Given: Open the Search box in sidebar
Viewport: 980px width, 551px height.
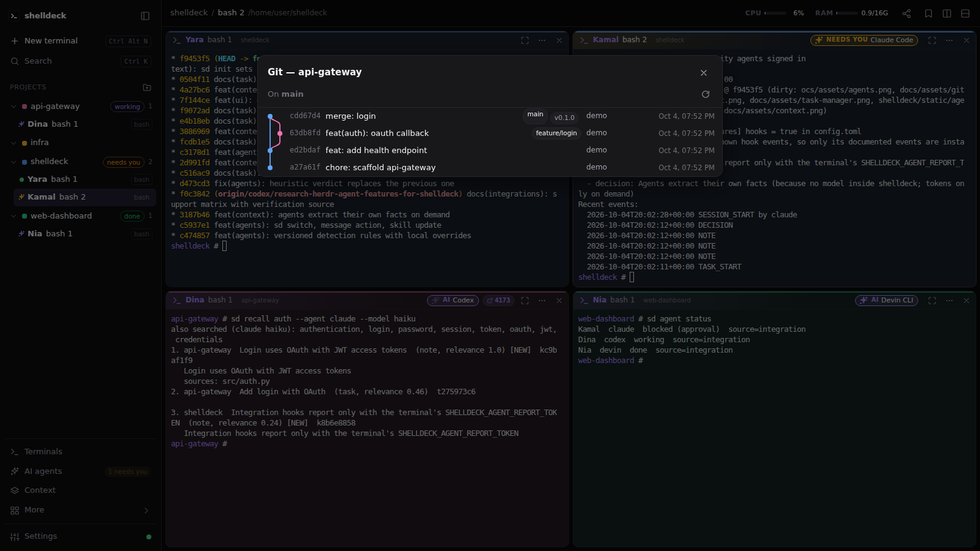Looking at the screenshot, I should click(80, 61).
